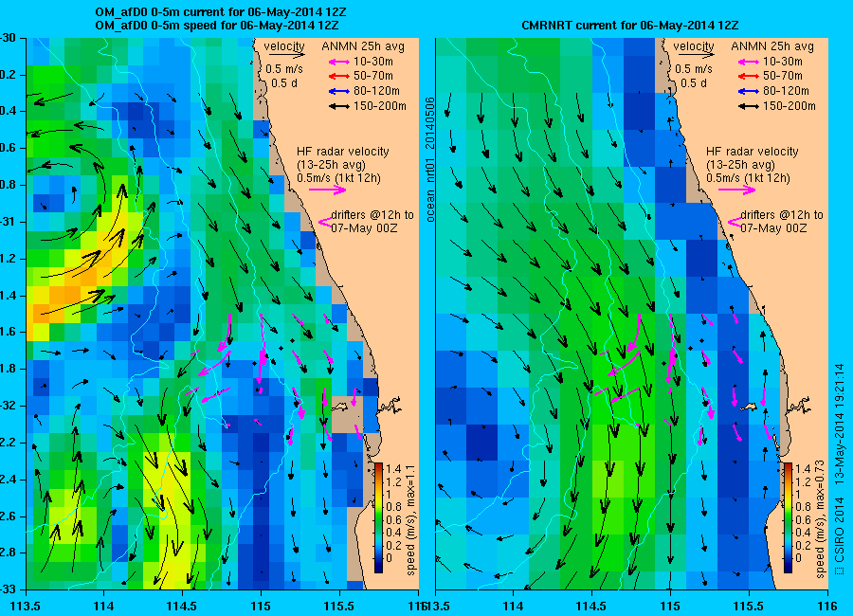Viewport: 853px width, 616px height.
Task: Click '0.5 d' text in right panel
Action: point(694,83)
